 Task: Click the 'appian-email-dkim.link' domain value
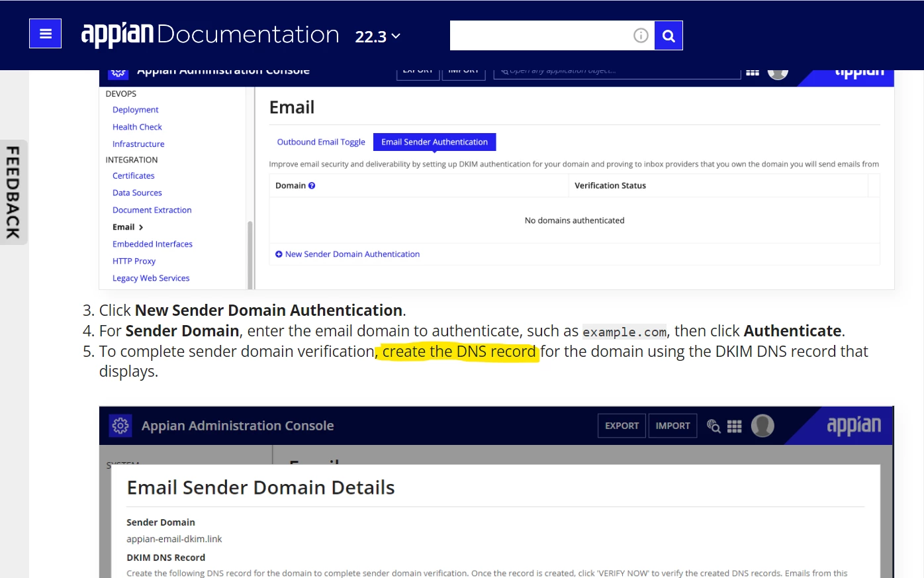[174, 540]
